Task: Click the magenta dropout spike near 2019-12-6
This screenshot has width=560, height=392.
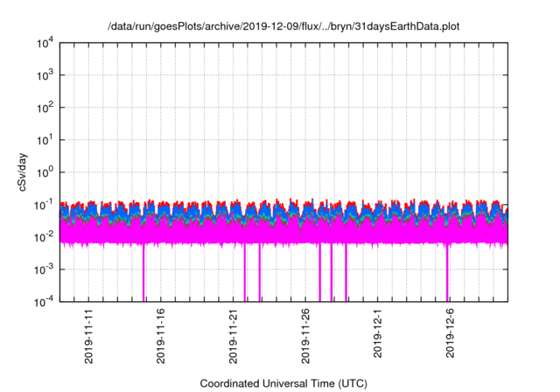Action: [447, 273]
